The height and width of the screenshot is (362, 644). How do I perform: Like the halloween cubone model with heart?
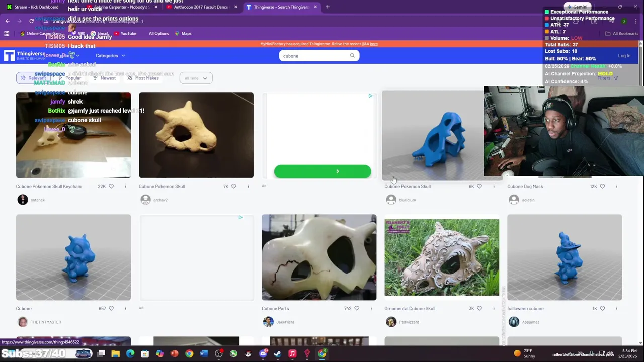pos(602,308)
